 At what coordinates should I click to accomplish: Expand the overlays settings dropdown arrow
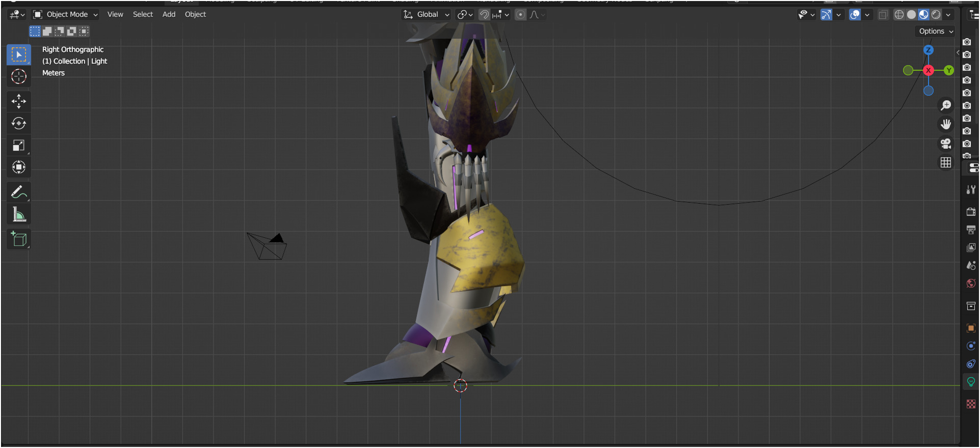tap(867, 15)
